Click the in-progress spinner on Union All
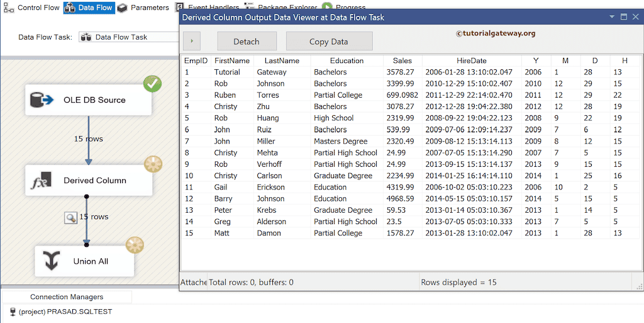Viewport: 644px width, 323px height. (135, 246)
